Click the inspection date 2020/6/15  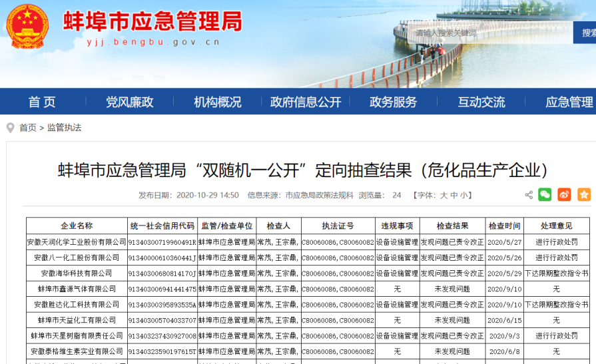pos(504,320)
